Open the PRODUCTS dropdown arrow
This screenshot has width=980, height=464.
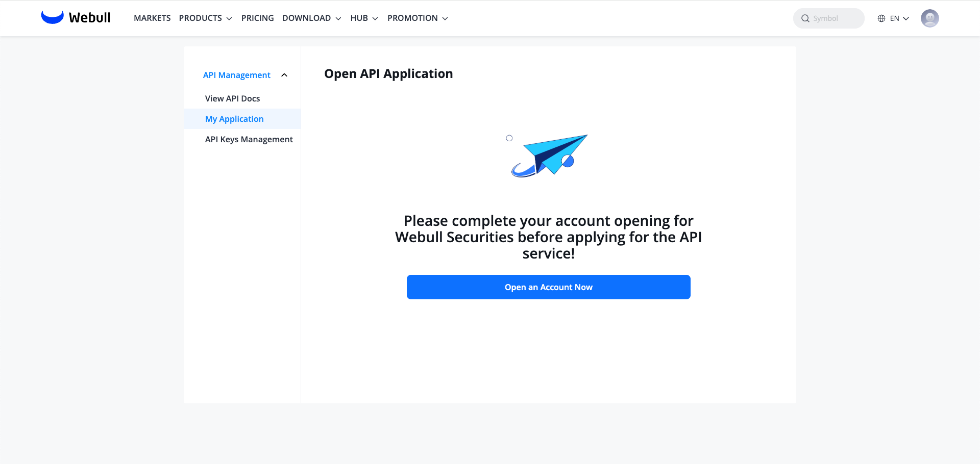tap(229, 18)
